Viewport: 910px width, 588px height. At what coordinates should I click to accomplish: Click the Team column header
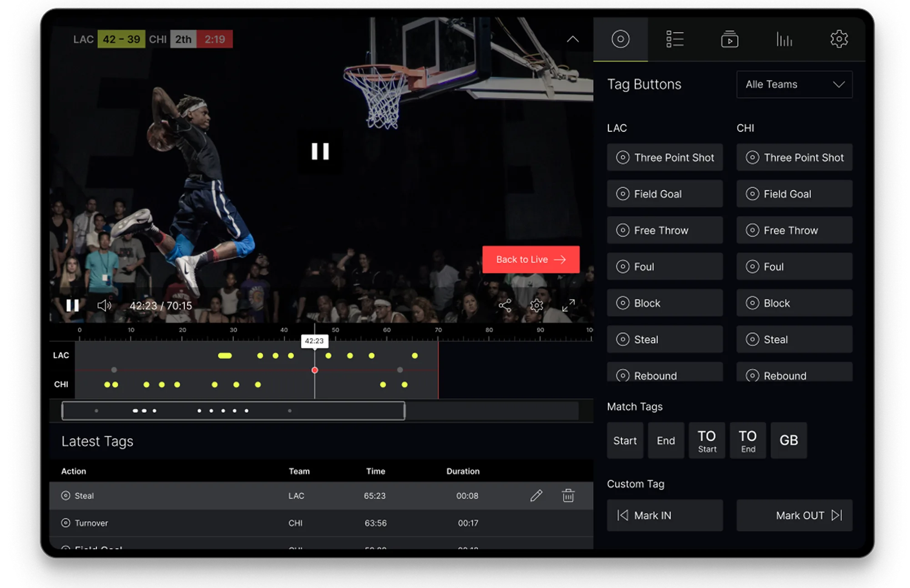click(x=299, y=471)
